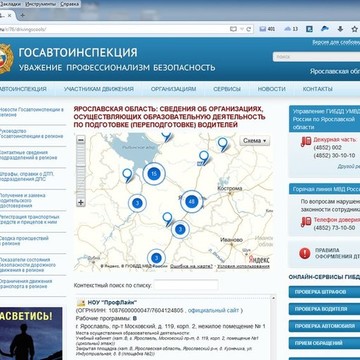The height and width of the screenshot is (360, 360).
Task: Open Штрафы, справки о ДТП sidebar link
Action: tap(27, 176)
